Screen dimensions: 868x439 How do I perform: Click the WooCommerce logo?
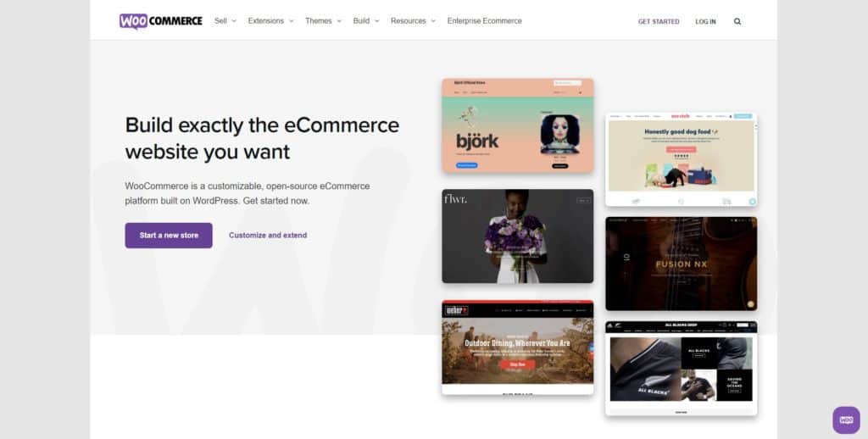tap(160, 21)
